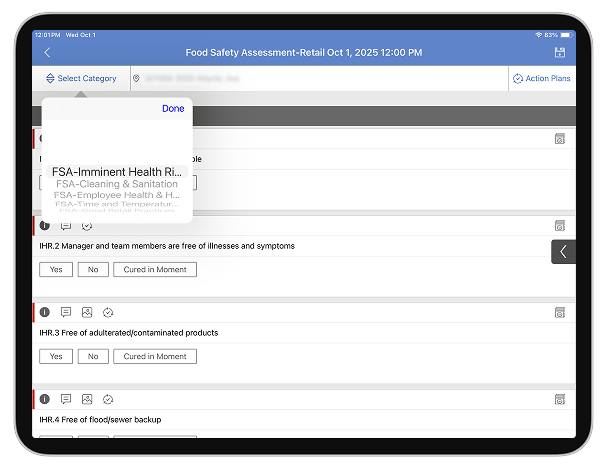
Task: Select FSA-Imminent Health Risk picker item
Action: click(117, 171)
